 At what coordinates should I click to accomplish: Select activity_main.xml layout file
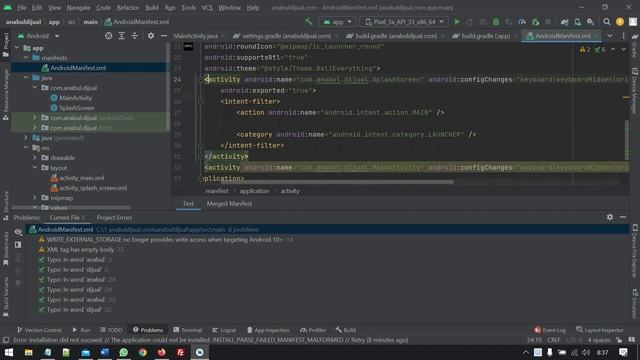[x=82, y=178]
